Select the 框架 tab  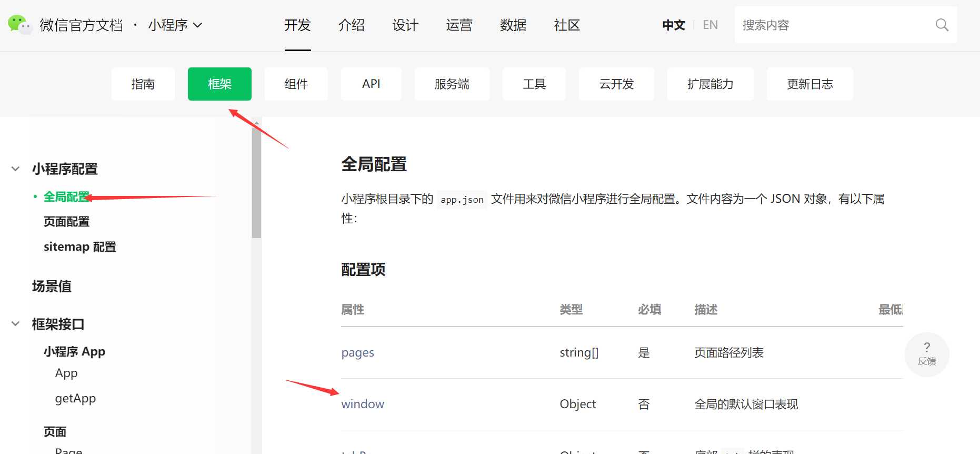point(219,84)
